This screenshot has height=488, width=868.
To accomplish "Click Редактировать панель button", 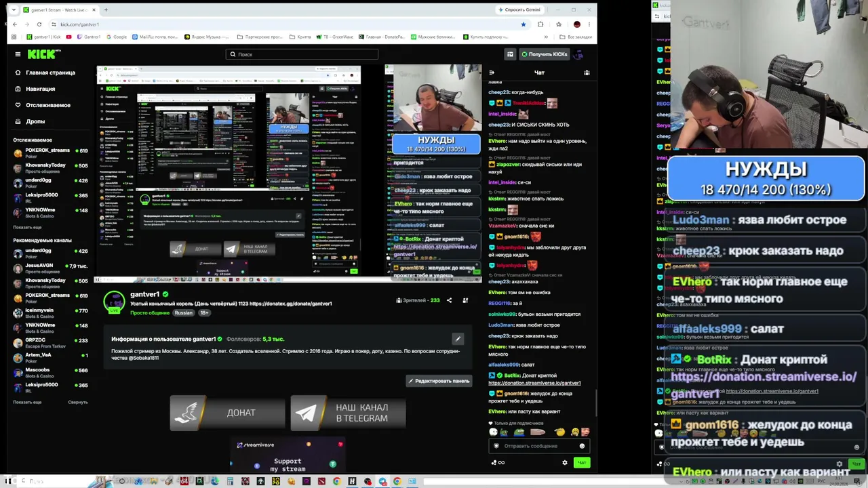I will coord(439,381).
